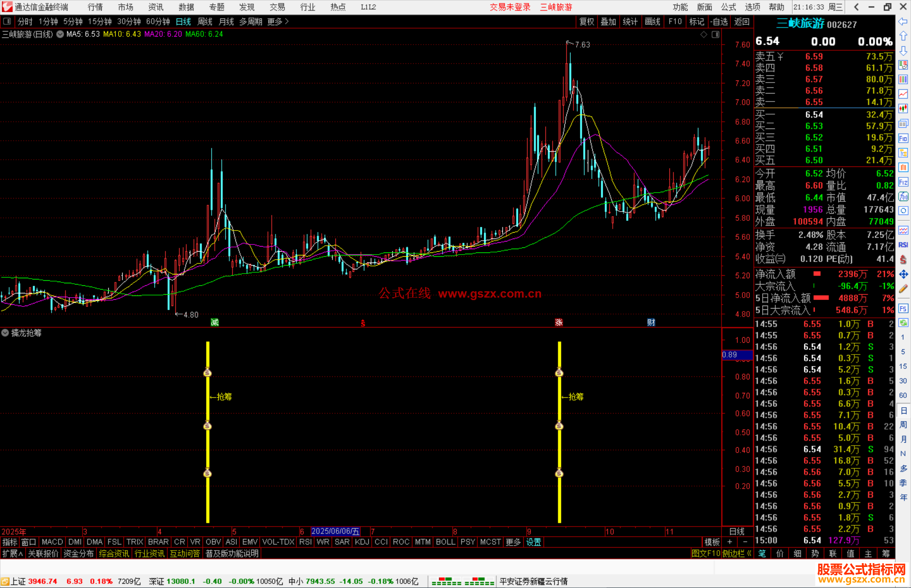
Task: Click the red 5日净流入额 bar
Action: point(821,298)
